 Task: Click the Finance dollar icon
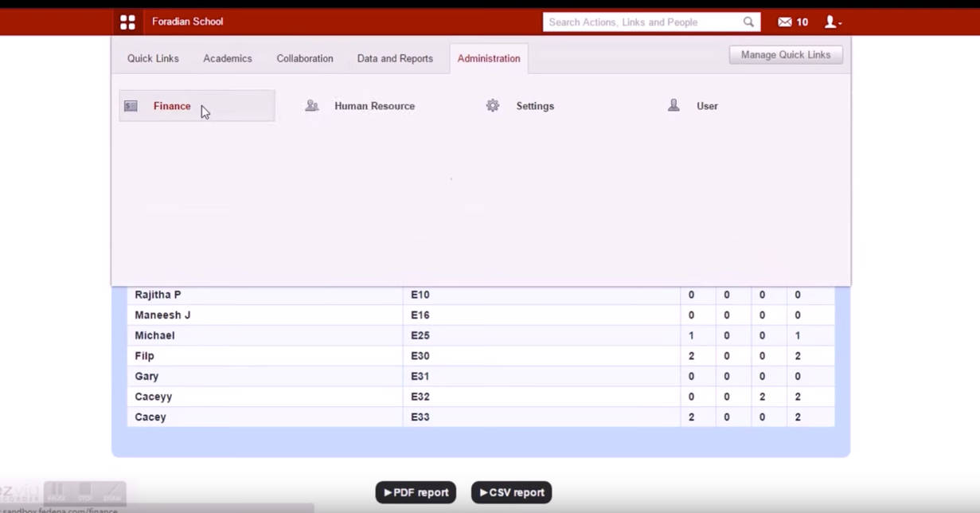(x=131, y=105)
